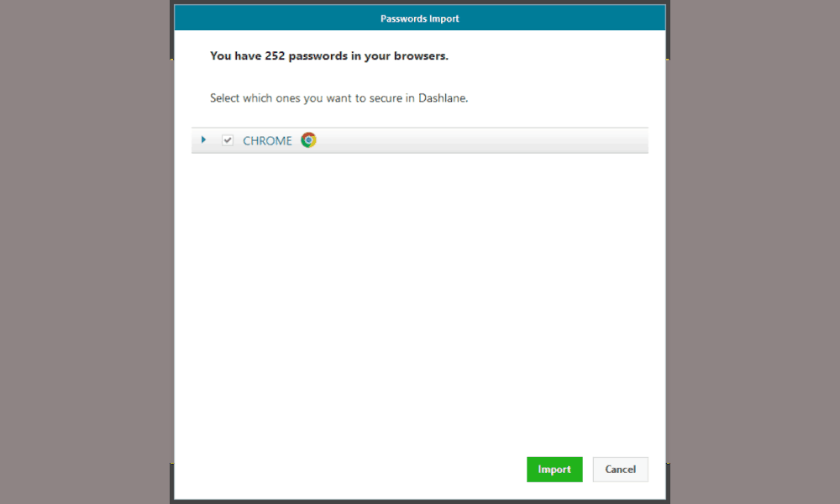840x504 pixels.
Task: Click the green Import button
Action: point(554,470)
